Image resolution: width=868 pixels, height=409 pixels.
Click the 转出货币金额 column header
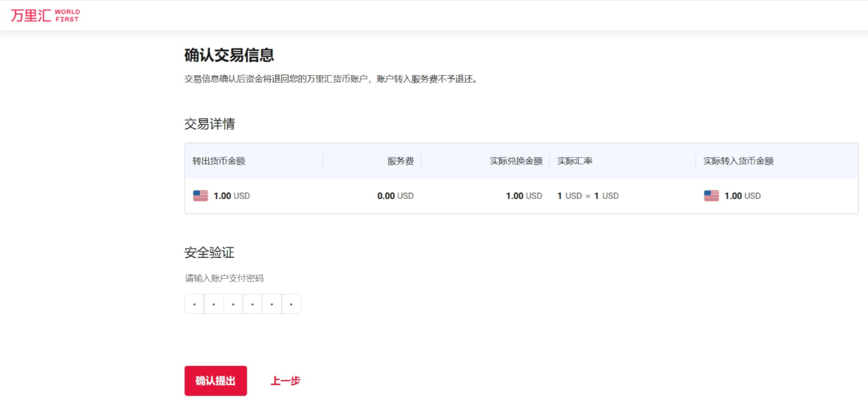point(219,161)
